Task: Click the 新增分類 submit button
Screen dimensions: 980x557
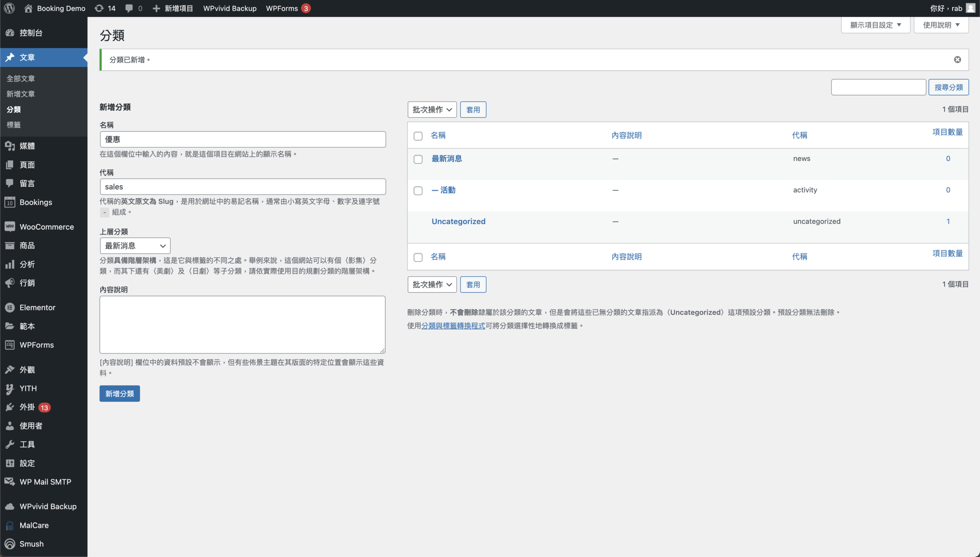Action: tap(119, 394)
